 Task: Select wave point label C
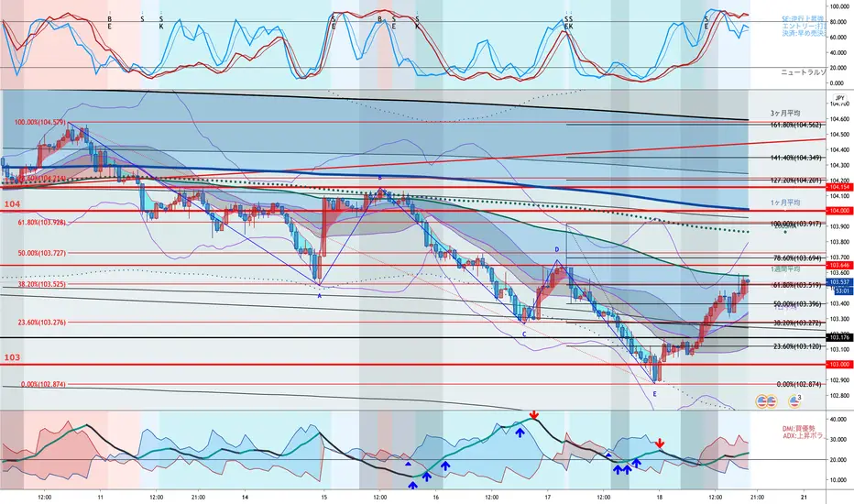point(524,334)
